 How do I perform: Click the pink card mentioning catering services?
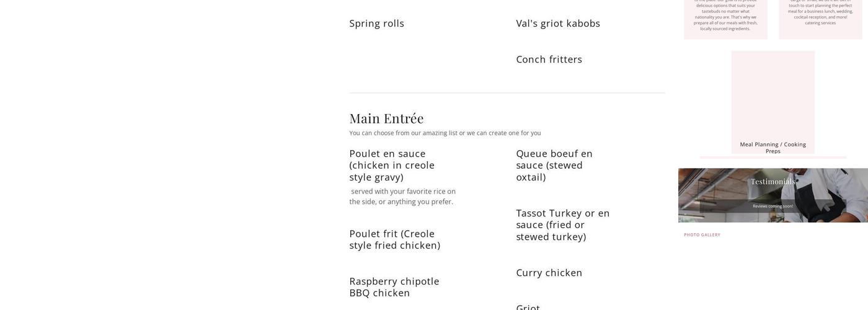pyautogui.click(x=820, y=19)
